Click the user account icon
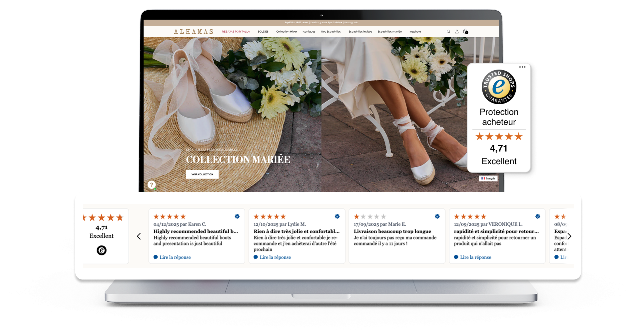644x330 pixels. point(457,32)
